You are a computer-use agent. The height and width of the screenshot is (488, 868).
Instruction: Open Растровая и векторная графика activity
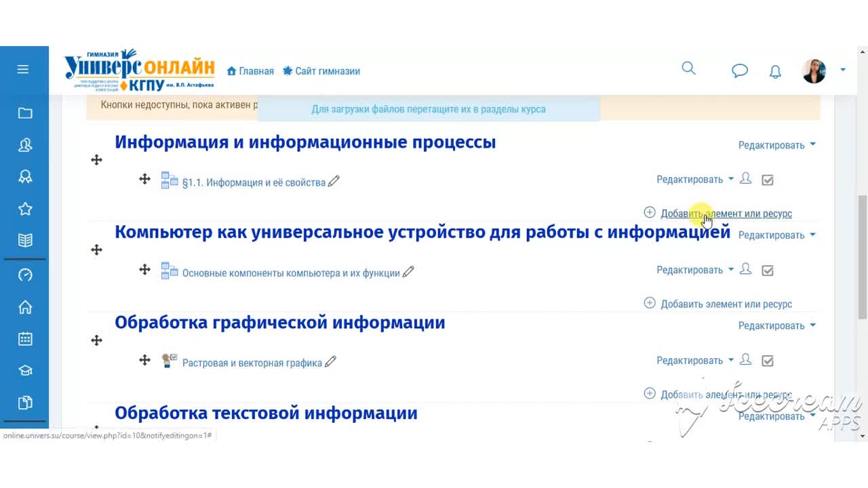click(x=252, y=363)
